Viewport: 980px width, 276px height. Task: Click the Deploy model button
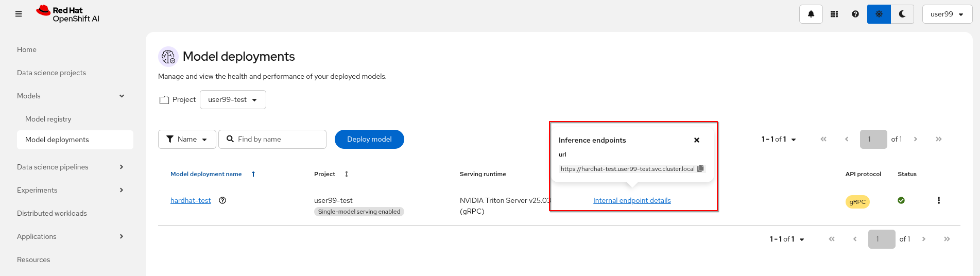369,140
